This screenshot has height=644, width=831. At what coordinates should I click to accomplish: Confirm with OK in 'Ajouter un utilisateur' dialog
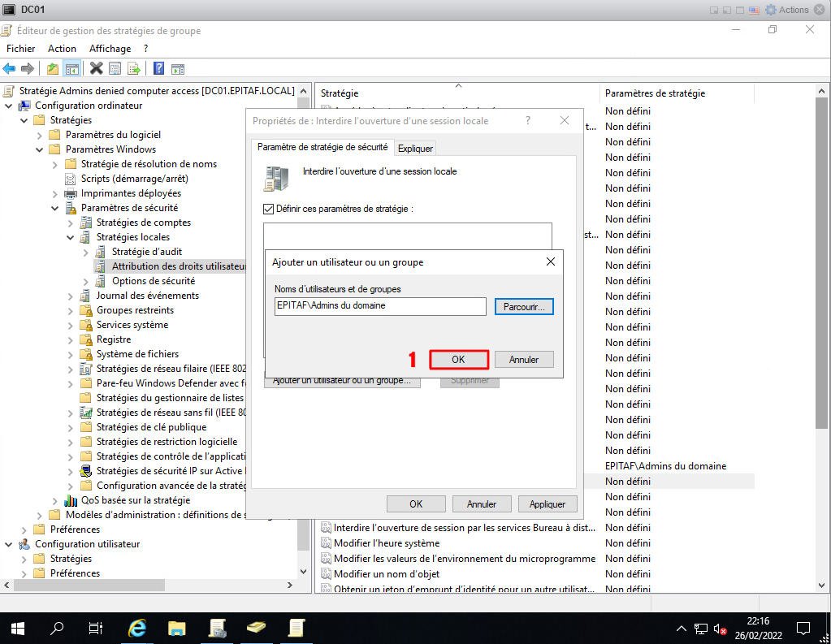[x=458, y=359]
